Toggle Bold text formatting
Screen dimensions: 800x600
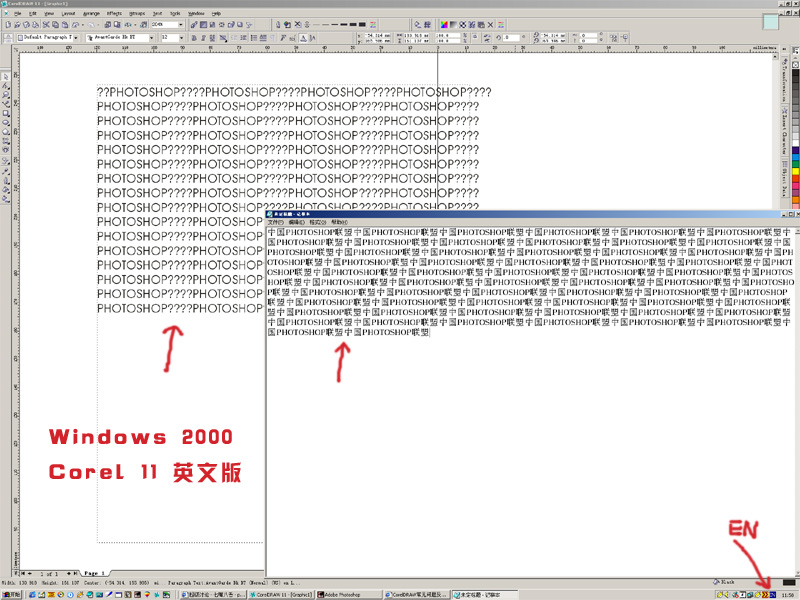coord(194,38)
